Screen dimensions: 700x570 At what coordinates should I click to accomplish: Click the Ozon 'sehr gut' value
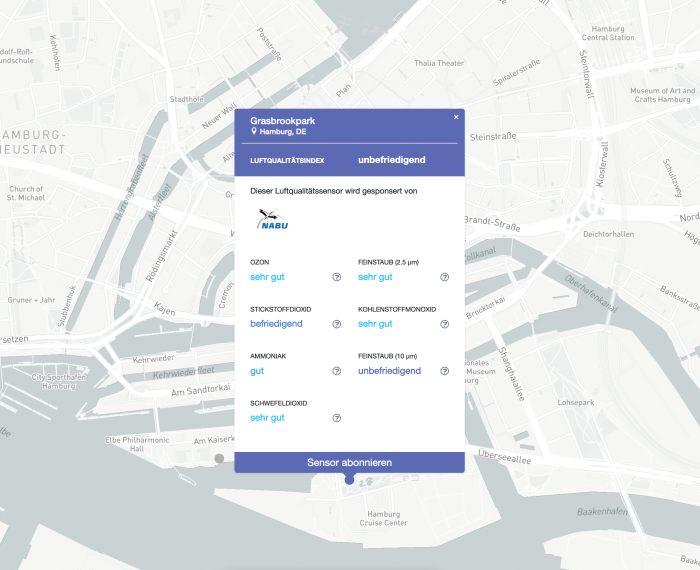click(x=267, y=277)
